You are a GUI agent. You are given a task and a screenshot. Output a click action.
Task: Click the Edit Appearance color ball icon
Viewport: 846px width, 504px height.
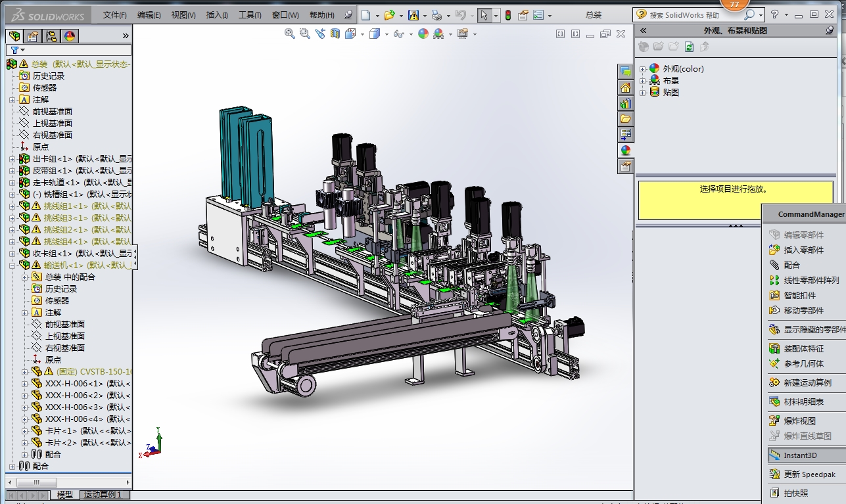pyautogui.click(x=423, y=34)
